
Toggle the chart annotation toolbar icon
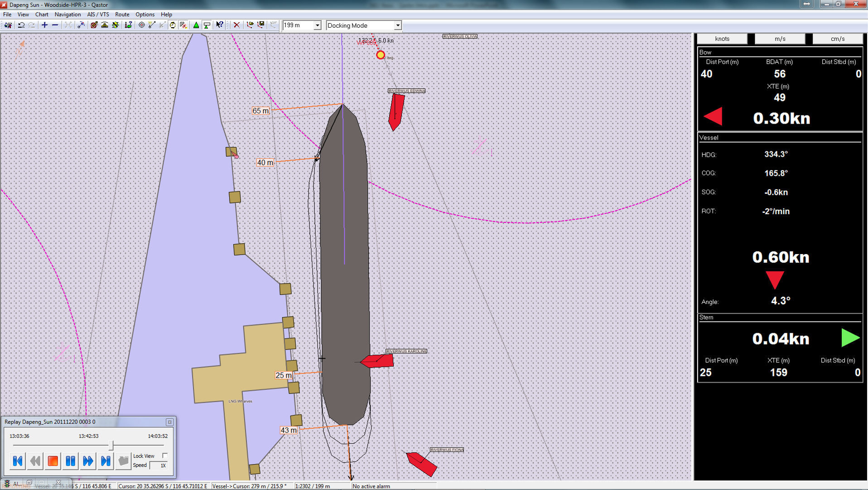(x=183, y=25)
